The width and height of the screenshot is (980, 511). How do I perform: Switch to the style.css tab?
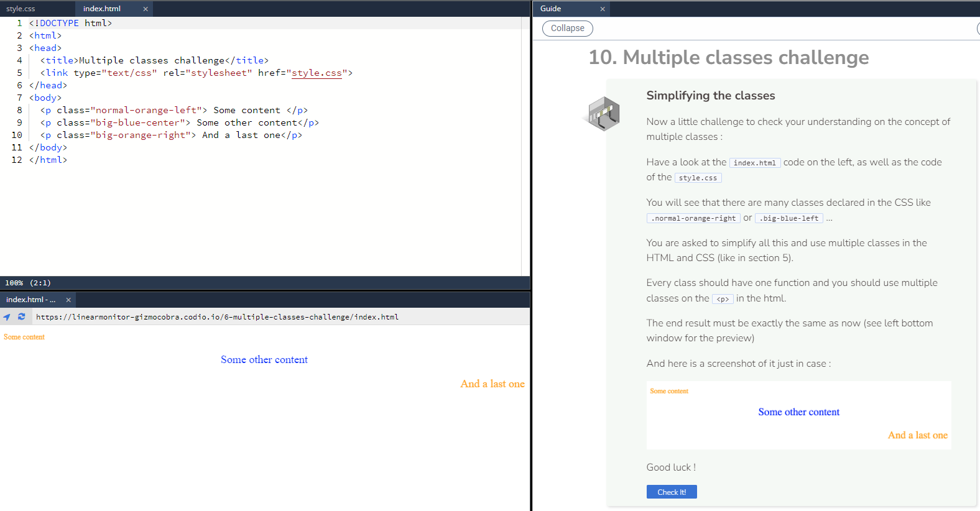coord(21,9)
